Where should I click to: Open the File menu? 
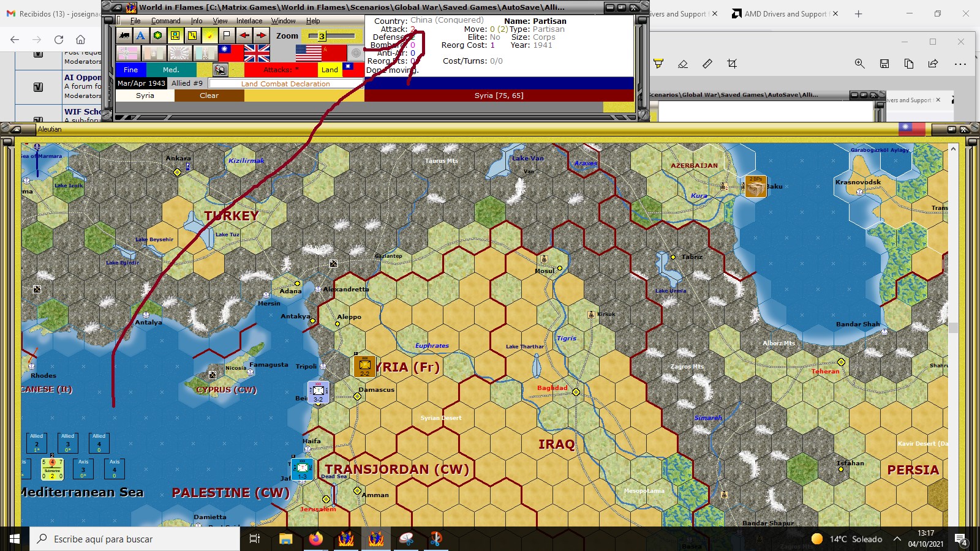[x=135, y=21]
